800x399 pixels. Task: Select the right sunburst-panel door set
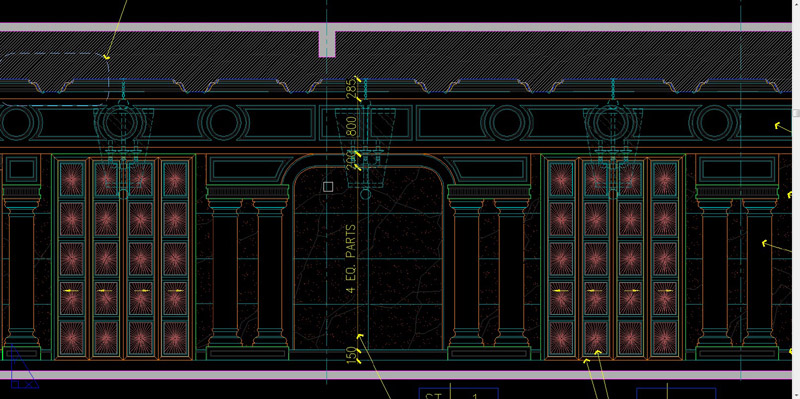613,257
